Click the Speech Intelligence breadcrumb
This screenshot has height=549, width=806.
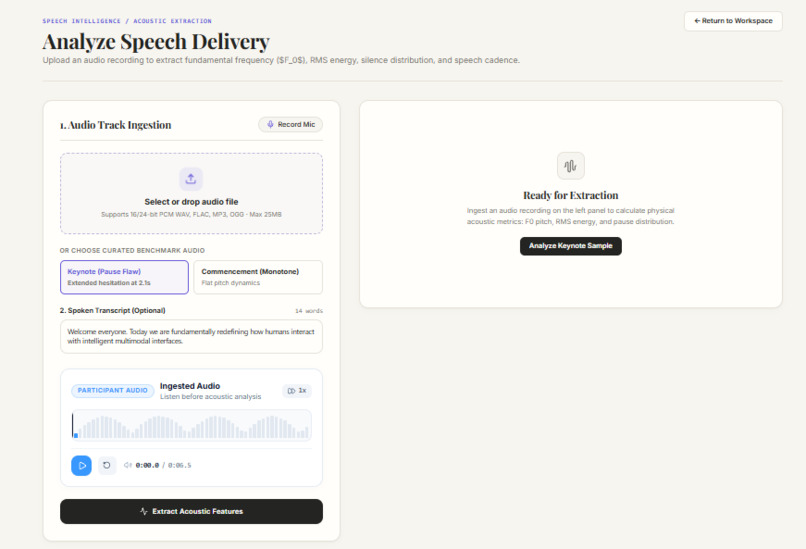click(82, 21)
